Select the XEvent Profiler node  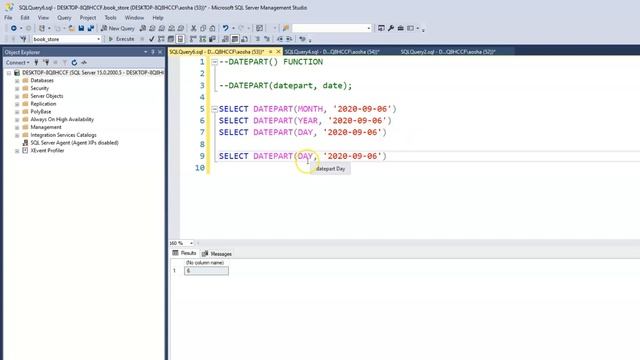coord(47,151)
